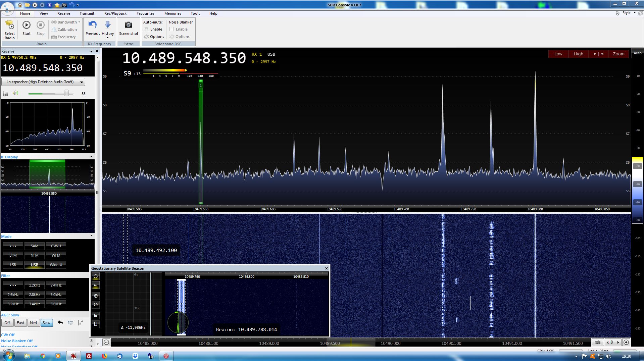The height and width of the screenshot is (361, 644).
Task: Select CW-U mode
Action: point(56,246)
